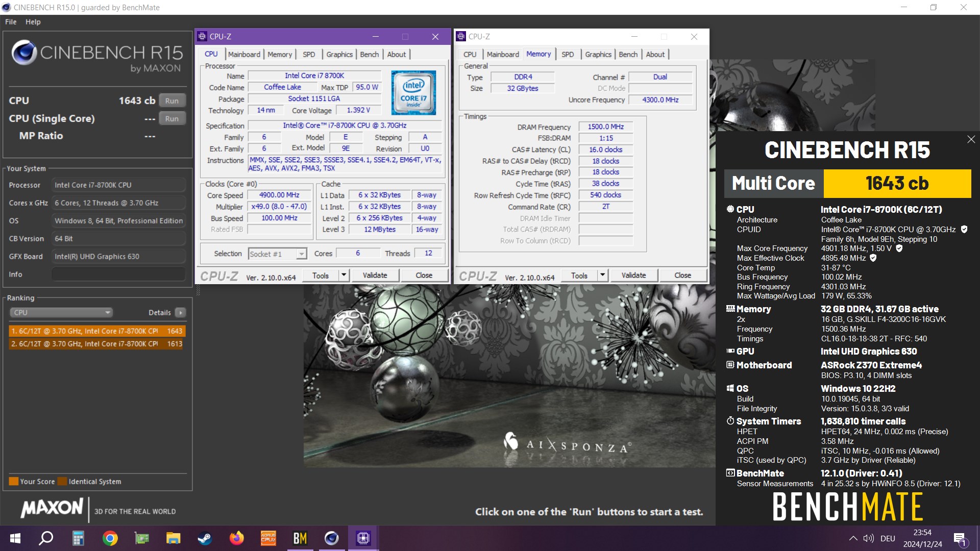Click the Processor field in Your System
The width and height of the screenshot is (980, 551).
tap(118, 185)
